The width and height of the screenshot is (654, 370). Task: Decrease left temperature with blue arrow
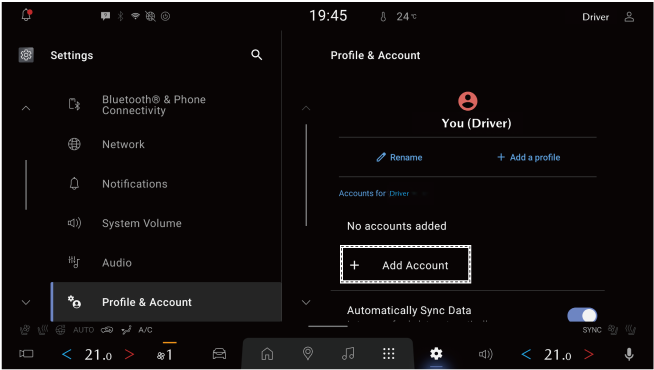click(x=67, y=355)
